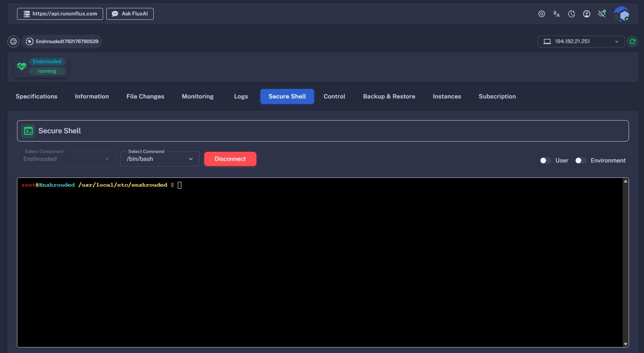This screenshot has width=644, height=353.
Task: Enable the User toggle switch
Action: (545, 160)
